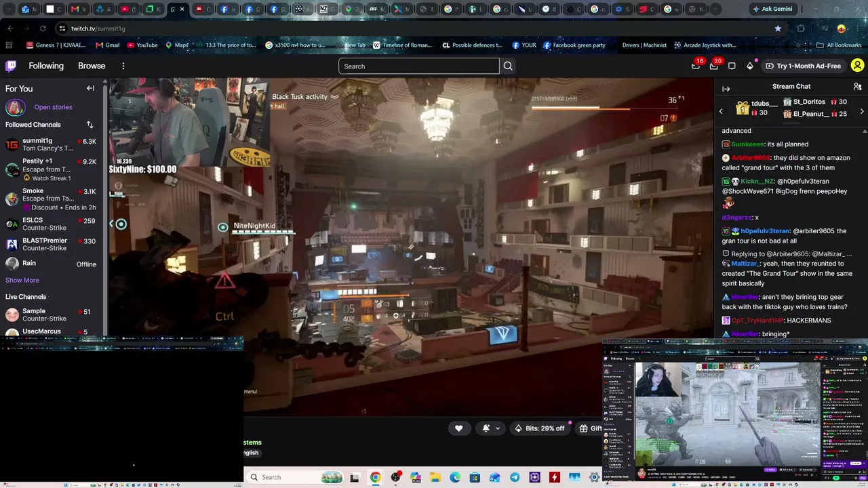Open the YouTube bookmark
The height and width of the screenshot is (488, 868).
click(x=142, y=45)
